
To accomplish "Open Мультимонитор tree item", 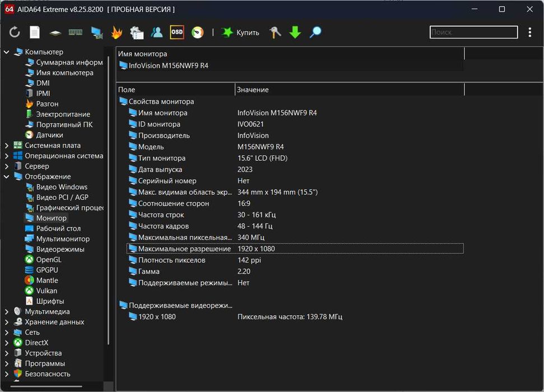I will [x=58, y=239].
